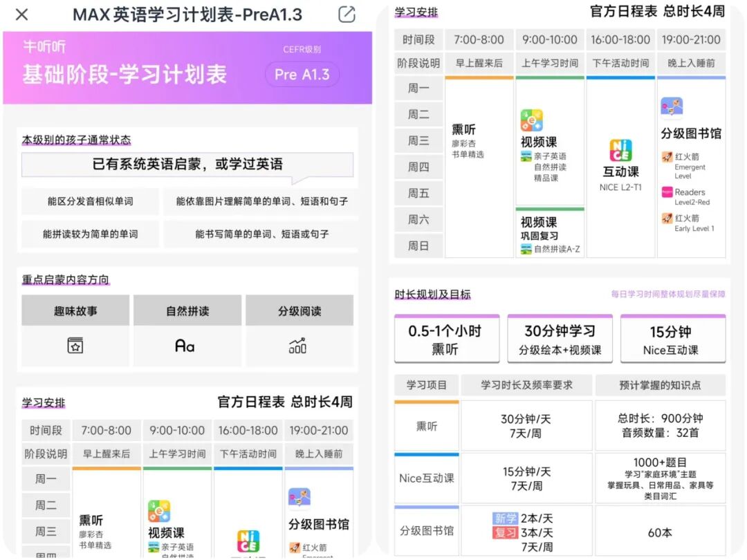Close the MAX 英语学习计划表 page
Image resolution: width=747 pixels, height=560 pixels.
point(22,15)
